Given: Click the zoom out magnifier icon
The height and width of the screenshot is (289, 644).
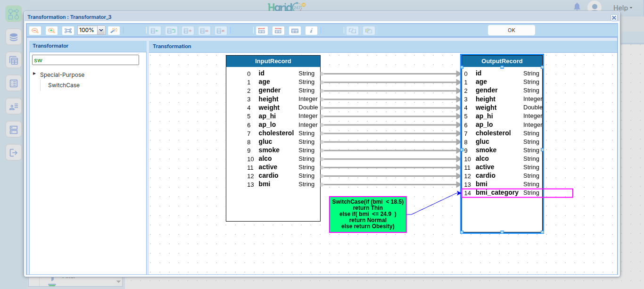Looking at the screenshot, I should click(x=35, y=30).
